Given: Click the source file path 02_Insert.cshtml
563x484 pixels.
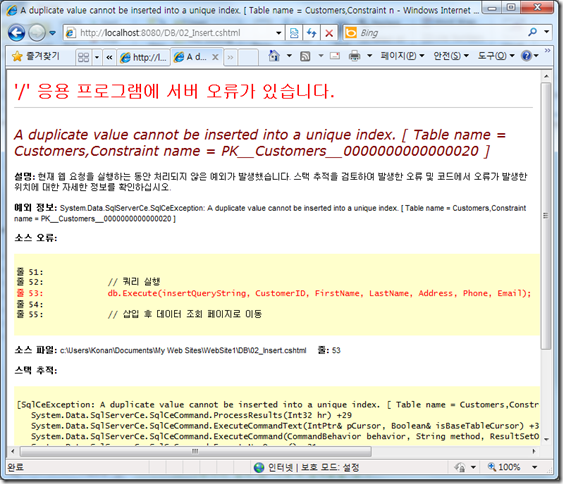Looking at the screenshot, I should click(183, 350).
